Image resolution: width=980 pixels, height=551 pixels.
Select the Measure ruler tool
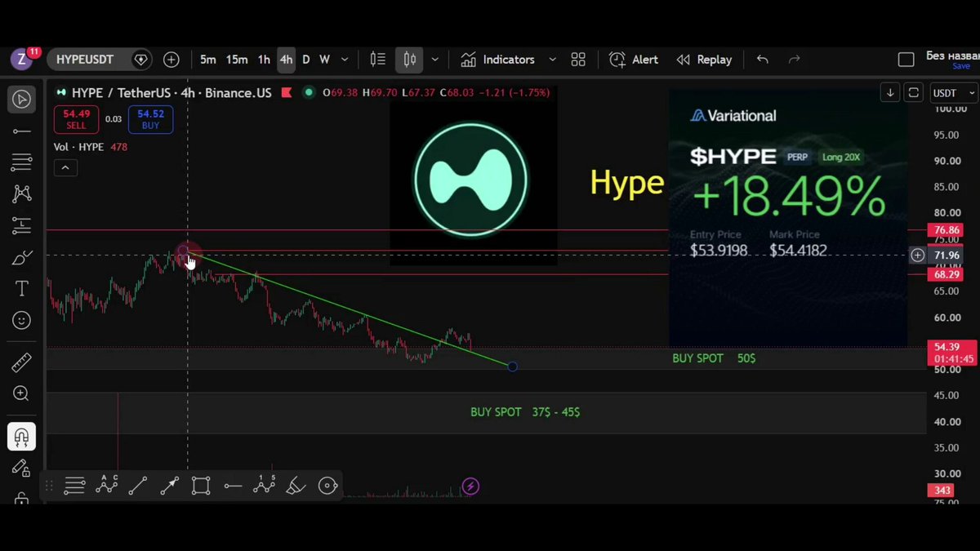[22, 362]
